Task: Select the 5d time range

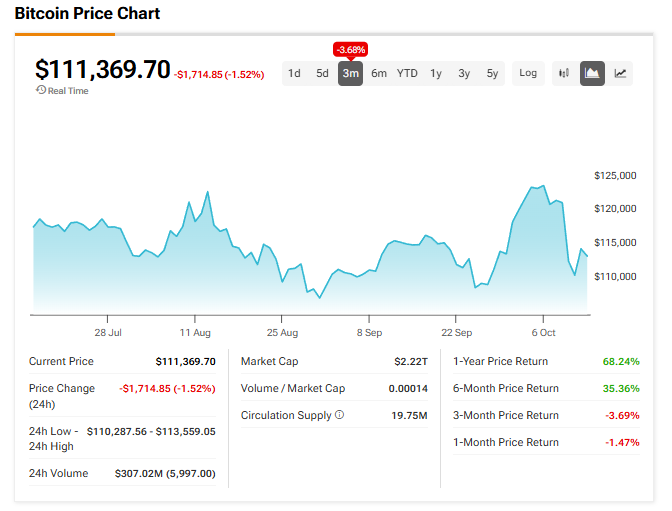Action: (x=322, y=73)
